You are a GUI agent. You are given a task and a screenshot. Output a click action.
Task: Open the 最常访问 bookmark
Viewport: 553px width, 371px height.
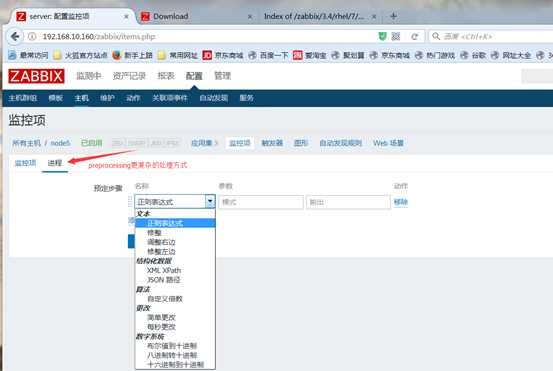(28, 55)
